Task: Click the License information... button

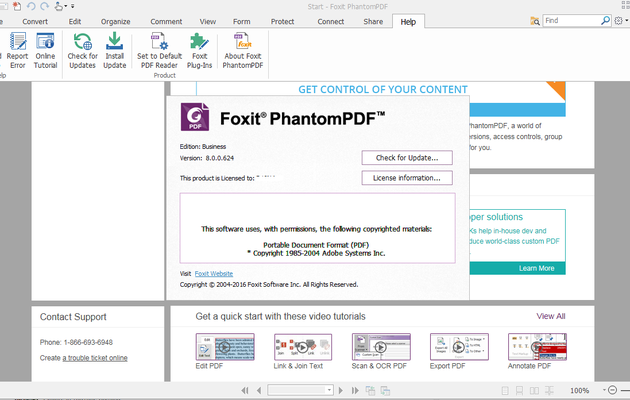Action: pos(406,178)
